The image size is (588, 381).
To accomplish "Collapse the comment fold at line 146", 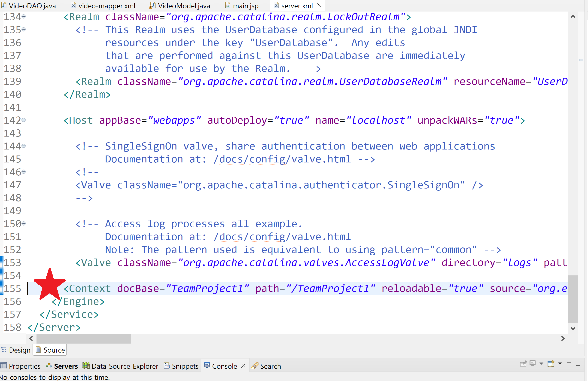I will [24, 172].
